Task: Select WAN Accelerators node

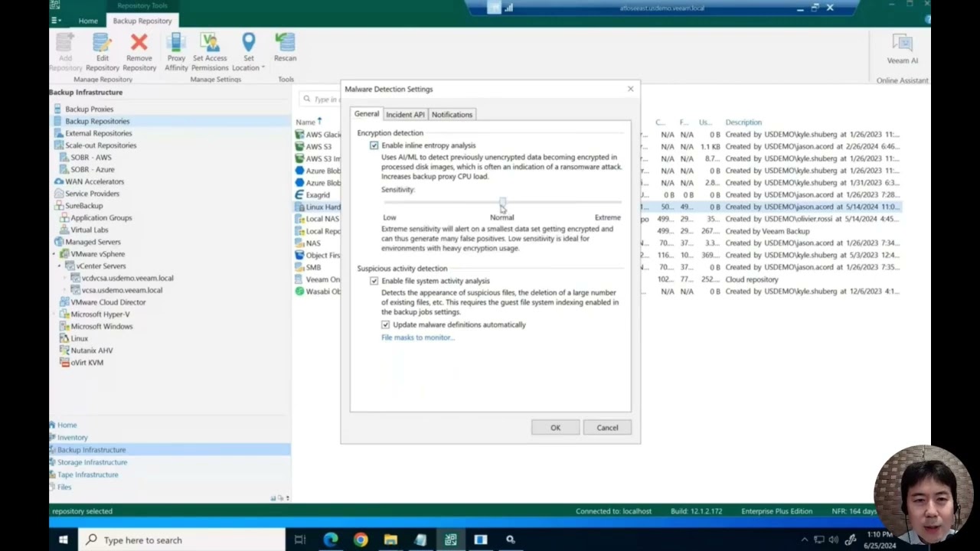Action: 94,181
